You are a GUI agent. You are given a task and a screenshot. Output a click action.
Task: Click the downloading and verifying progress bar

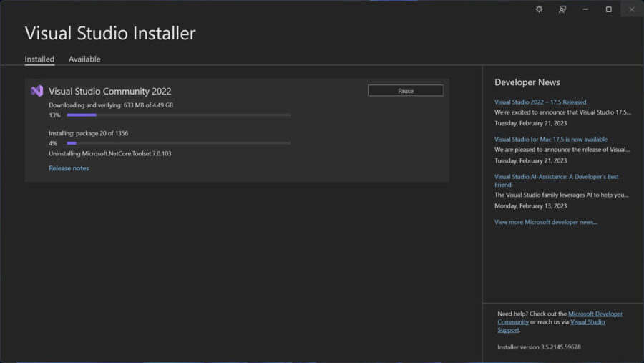point(178,115)
